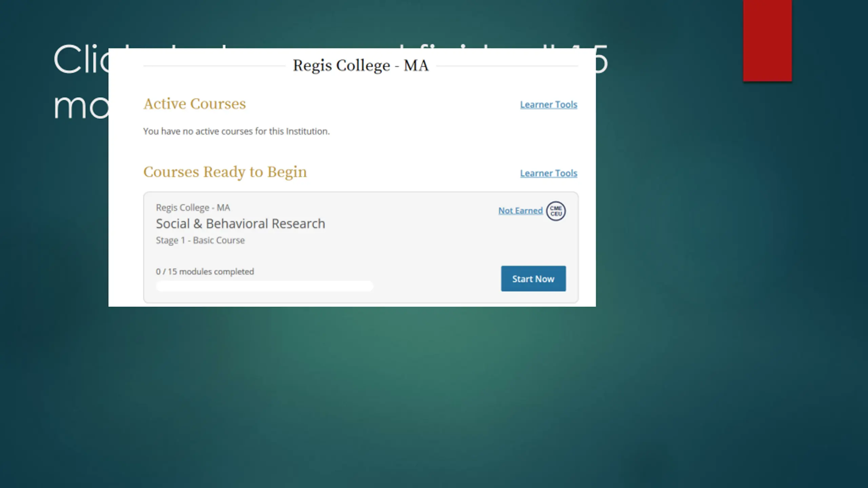868x488 pixels.
Task: Click the CME CEU badge icon
Action: 556,211
